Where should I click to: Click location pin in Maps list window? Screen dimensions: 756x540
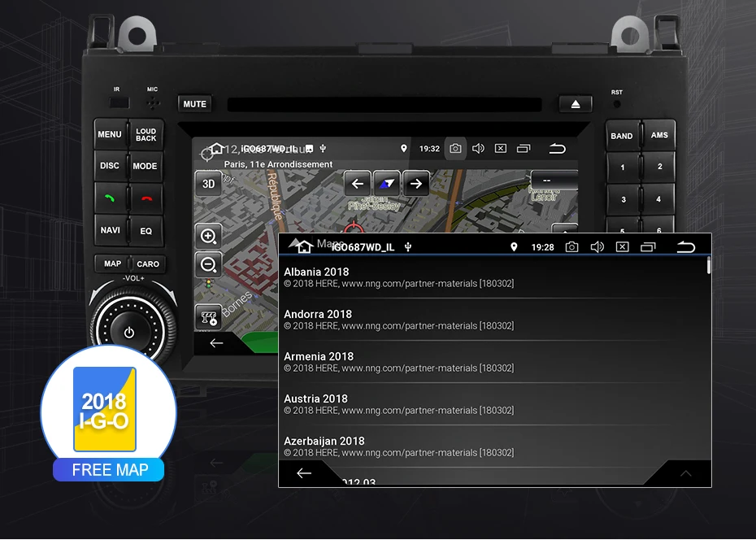(x=514, y=247)
